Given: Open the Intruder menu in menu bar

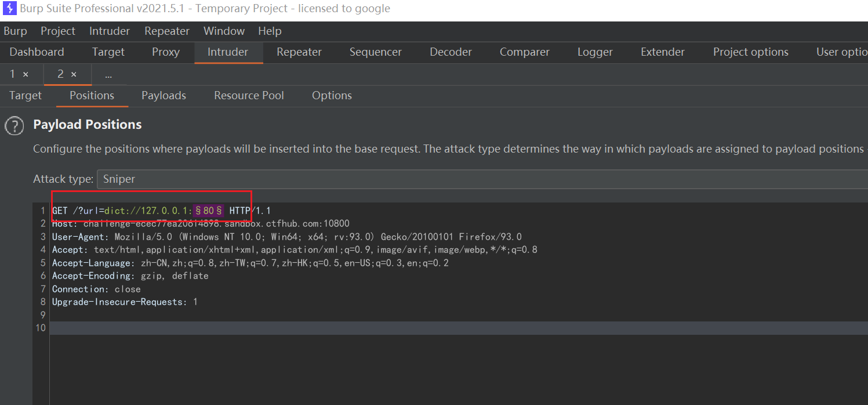Looking at the screenshot, I should tap(110, 31).
